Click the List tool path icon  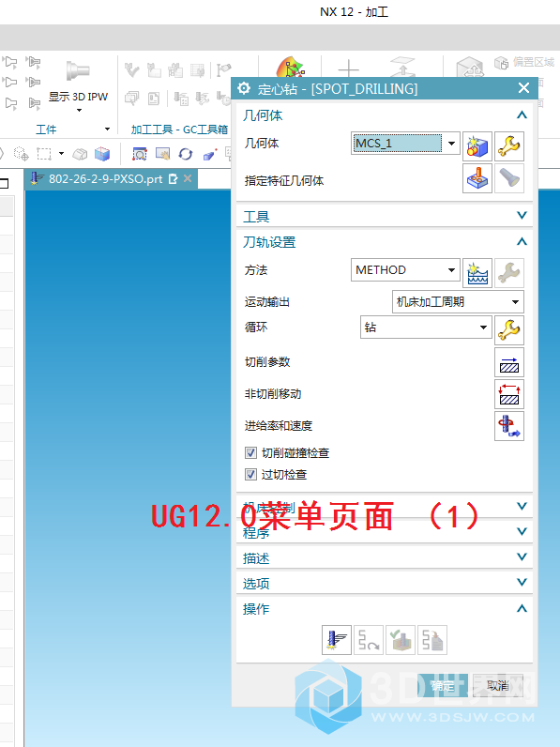pos(432,640)
